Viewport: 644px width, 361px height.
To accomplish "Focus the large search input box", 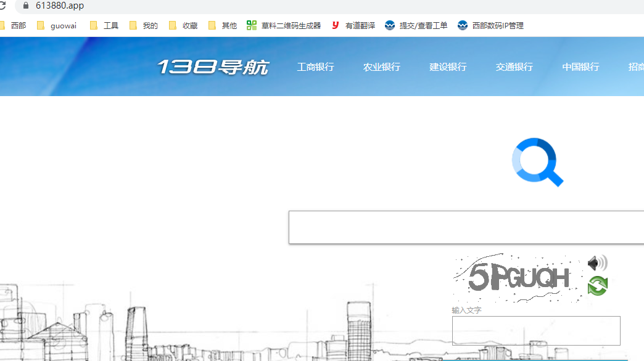I will coord(466,227).
